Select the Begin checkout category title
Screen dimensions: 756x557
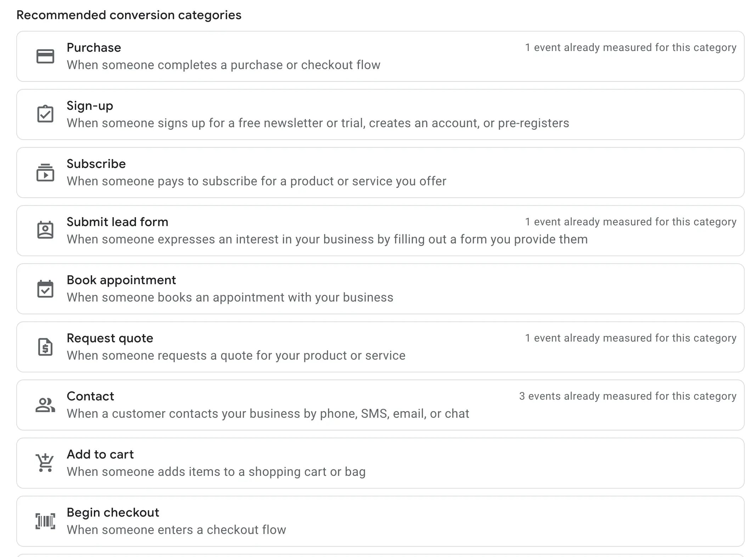113,513
